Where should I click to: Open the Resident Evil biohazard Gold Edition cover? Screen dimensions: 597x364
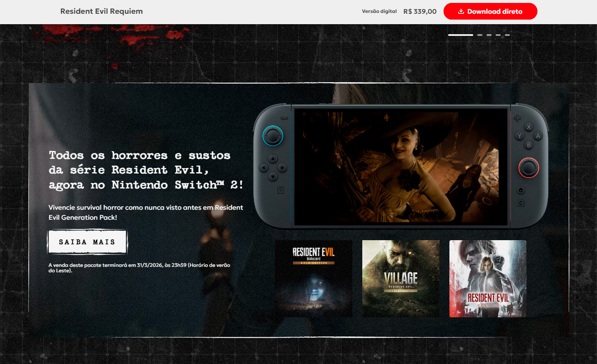(x=314, y=279)
